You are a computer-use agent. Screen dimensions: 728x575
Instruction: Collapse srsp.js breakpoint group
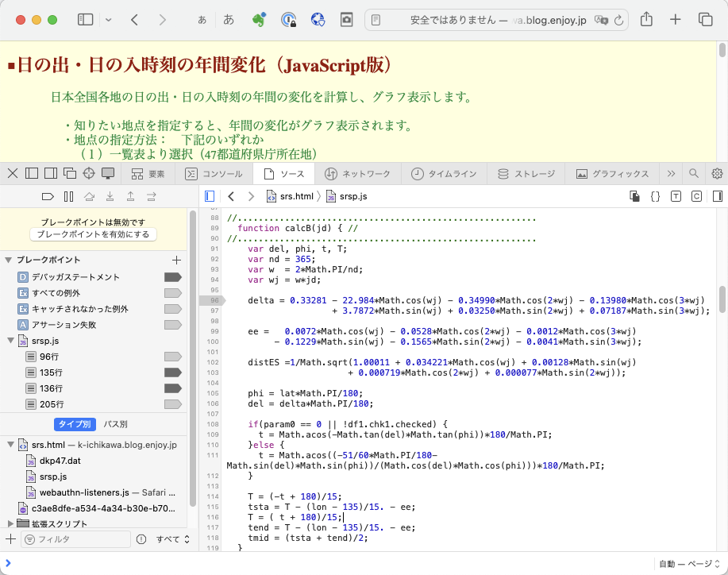(x=10, y=341)
